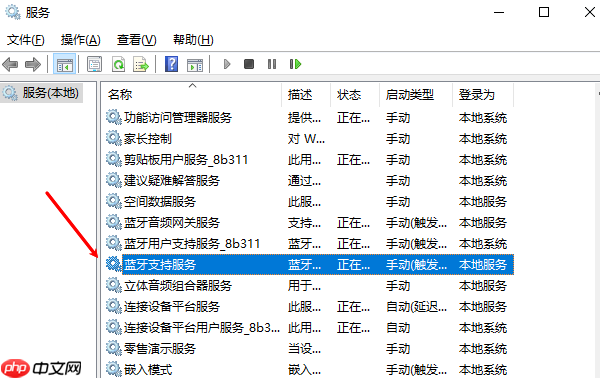Screen dimensions: 600x378
Task: Toggle the show/hide console tree icon
Action: coord(64,64)
